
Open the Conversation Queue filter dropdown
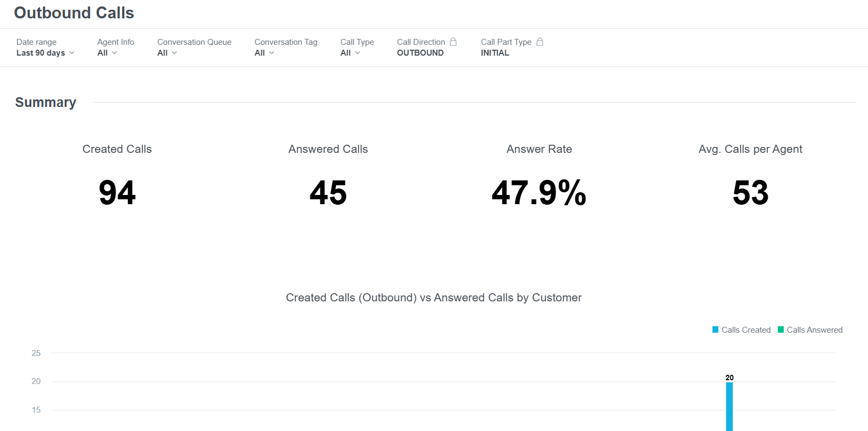click(x=167, y=53)
